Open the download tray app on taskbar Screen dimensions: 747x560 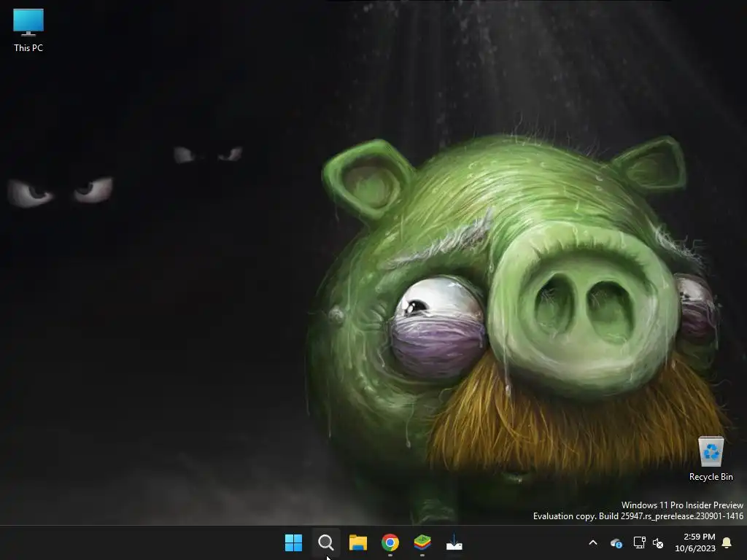(x=454, y=542)
